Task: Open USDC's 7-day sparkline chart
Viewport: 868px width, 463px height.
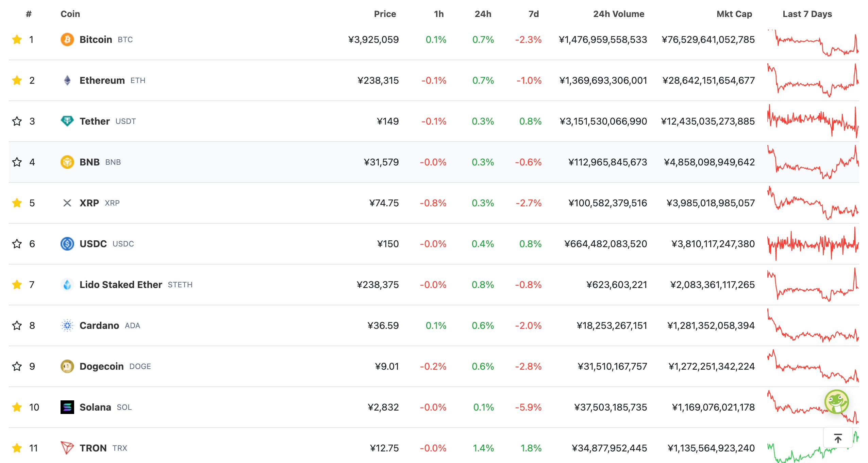Action: click(x=813, y=244)
